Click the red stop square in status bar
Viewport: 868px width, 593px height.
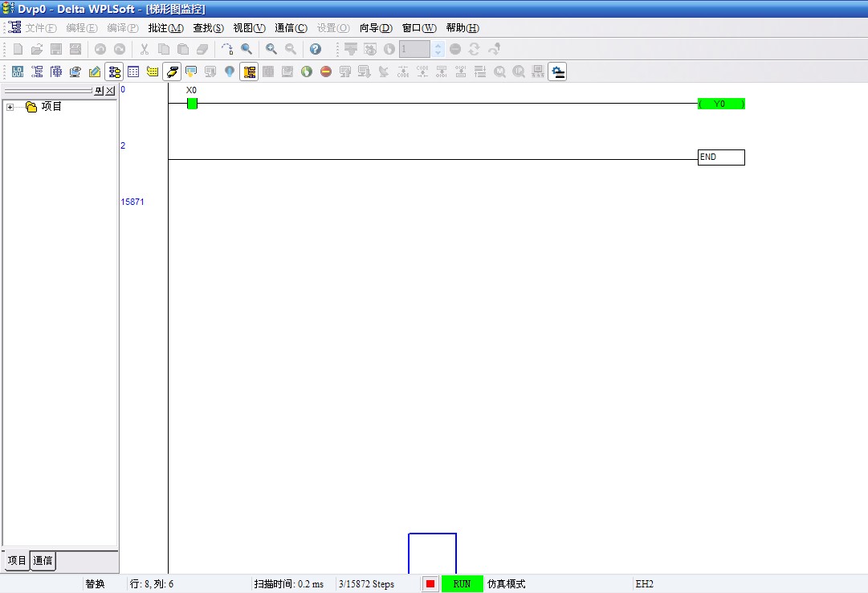click(430, 584)
